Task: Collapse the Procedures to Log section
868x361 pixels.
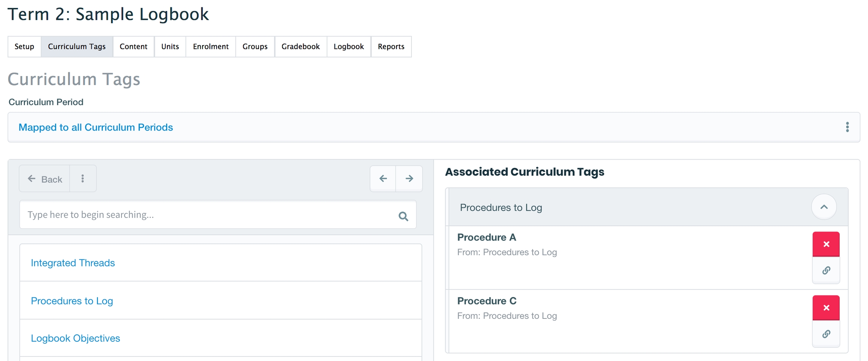Action: pyautogui.click(x=824, y=207)
